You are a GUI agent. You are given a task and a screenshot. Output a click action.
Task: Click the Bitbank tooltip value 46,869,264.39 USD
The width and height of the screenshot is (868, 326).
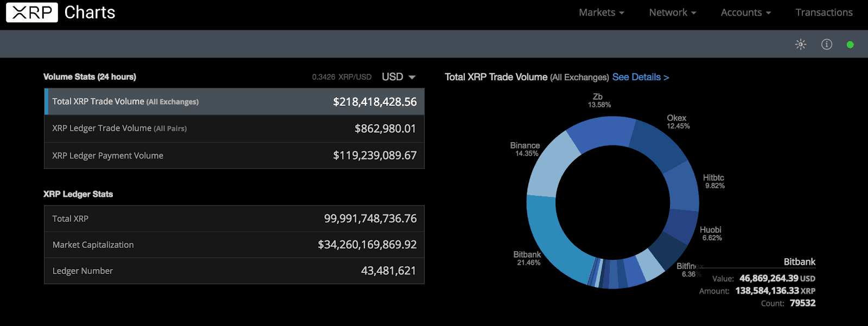[x=777, y=278]
